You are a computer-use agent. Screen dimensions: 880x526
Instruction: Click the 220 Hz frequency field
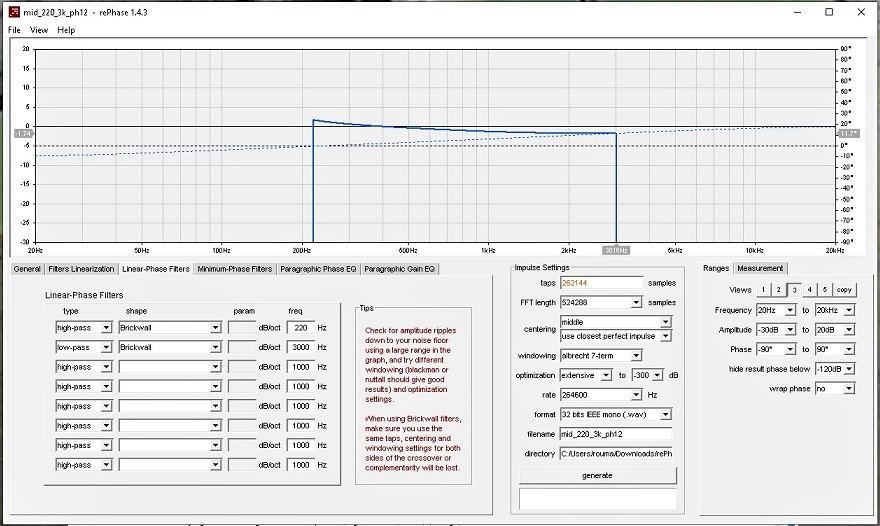(x=301, y=328)
